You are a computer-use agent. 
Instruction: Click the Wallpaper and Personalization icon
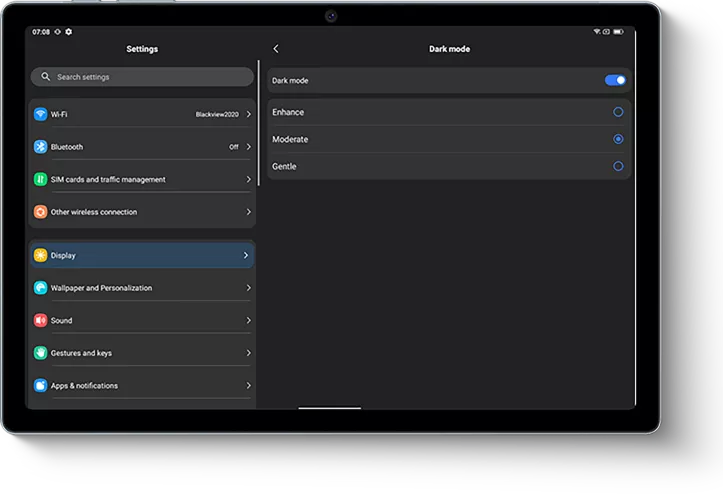41,288
